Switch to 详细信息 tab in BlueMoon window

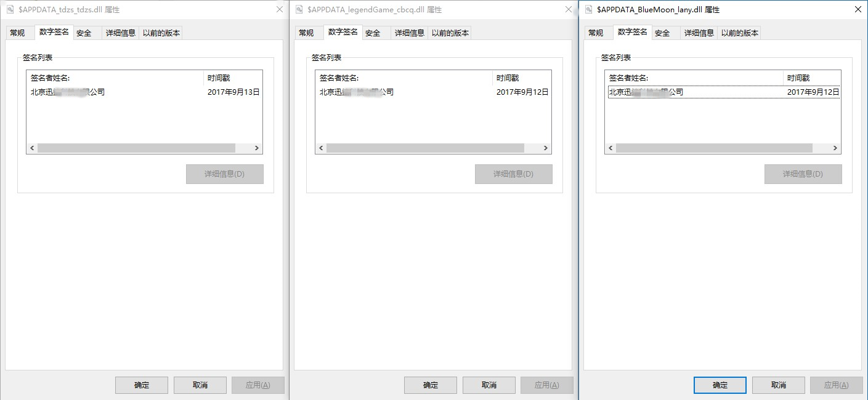[x=699, y=32]
